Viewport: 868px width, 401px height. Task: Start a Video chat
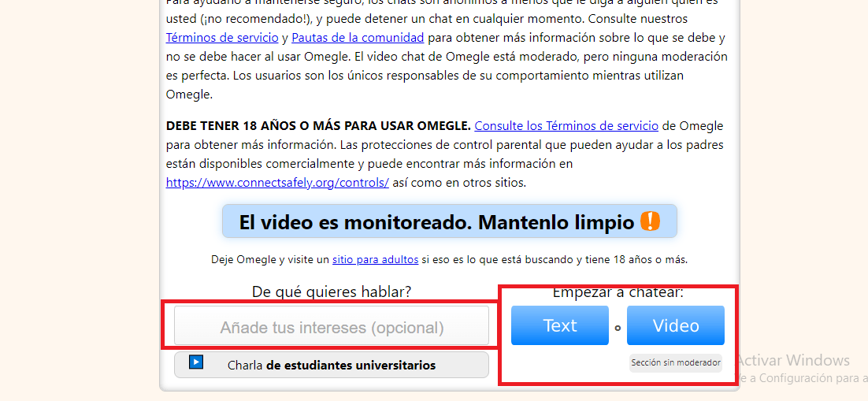(x=675, y=325)
